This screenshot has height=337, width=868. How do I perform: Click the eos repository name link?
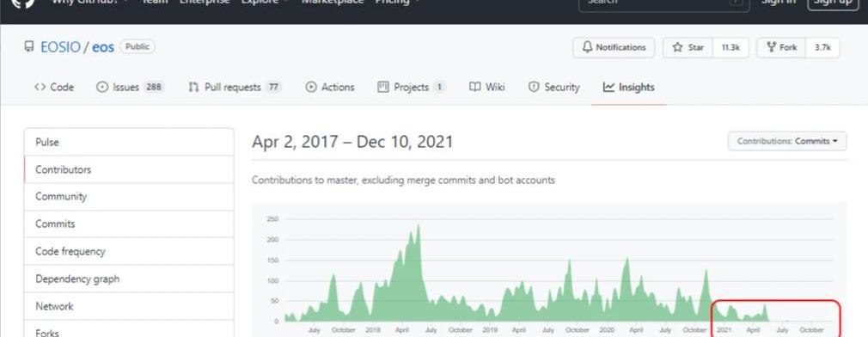coord(103,47)
